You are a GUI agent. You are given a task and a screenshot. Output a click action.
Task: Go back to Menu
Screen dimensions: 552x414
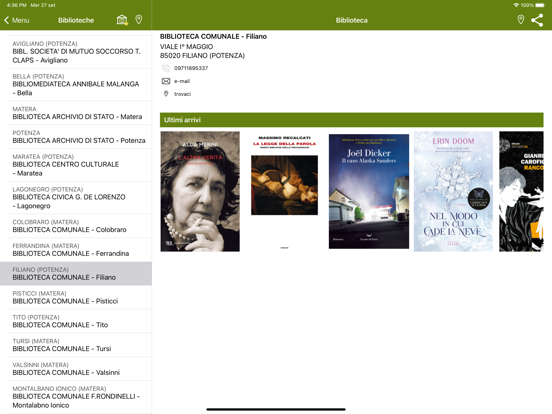click(x=17, y=20)
